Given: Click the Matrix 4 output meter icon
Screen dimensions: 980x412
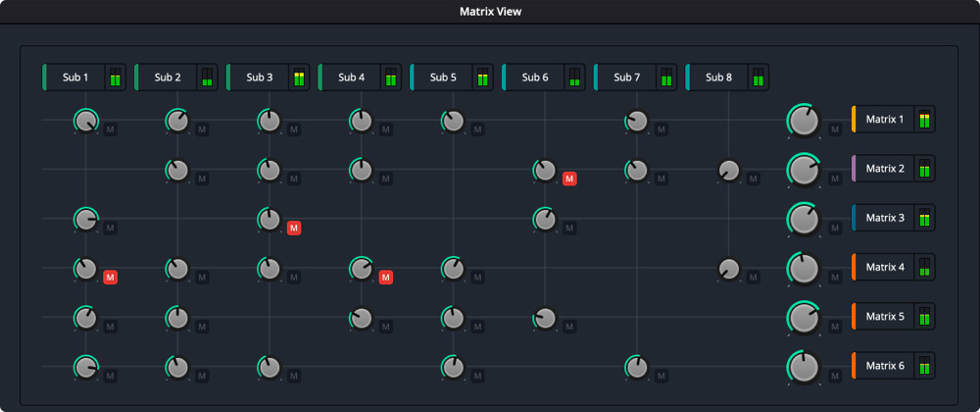Looking at the screenshot, I should 923,267.
